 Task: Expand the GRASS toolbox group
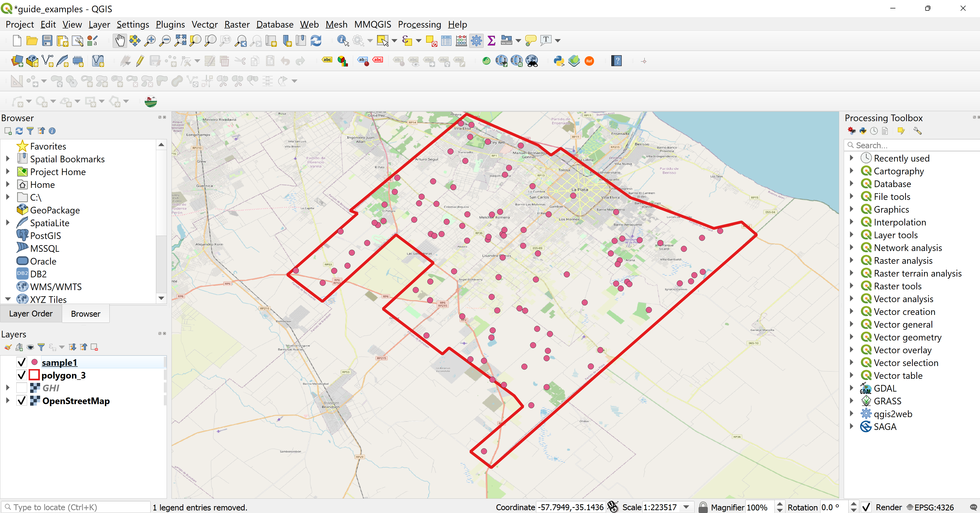852,401
